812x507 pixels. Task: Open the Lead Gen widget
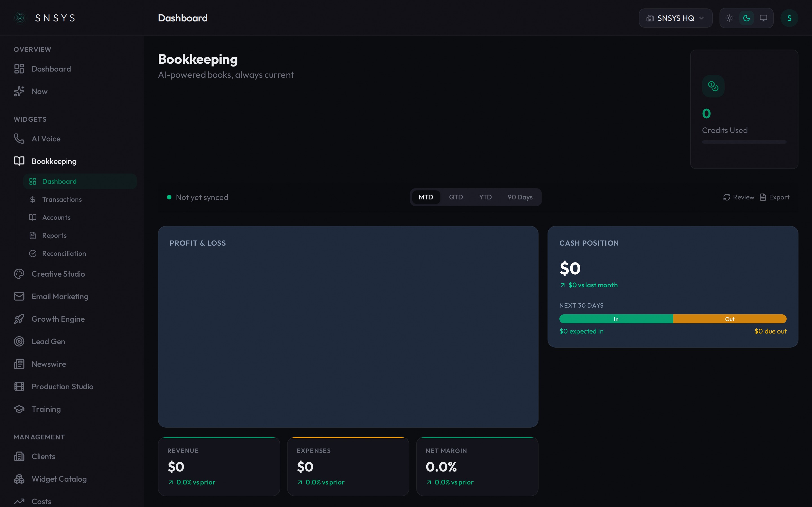point(48,341)
